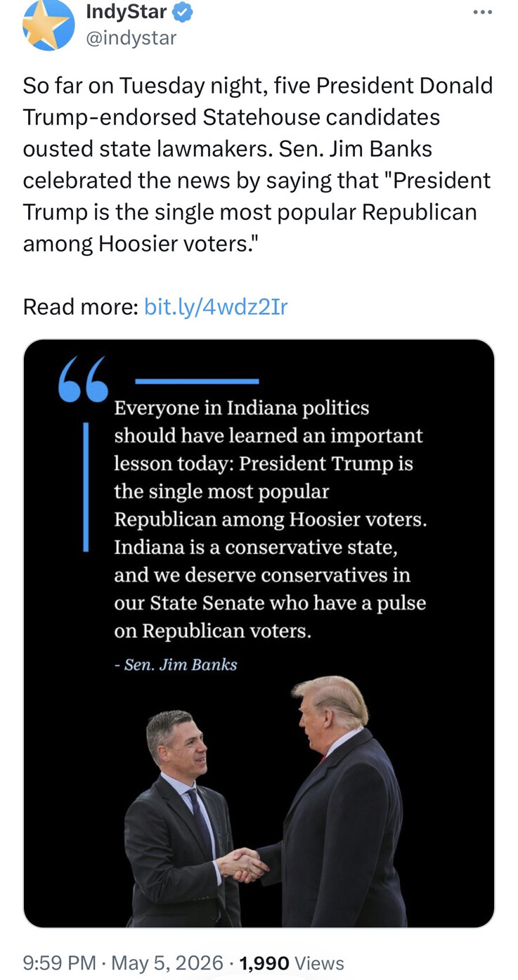Click the blue quotation mark icon

[84, 379]
